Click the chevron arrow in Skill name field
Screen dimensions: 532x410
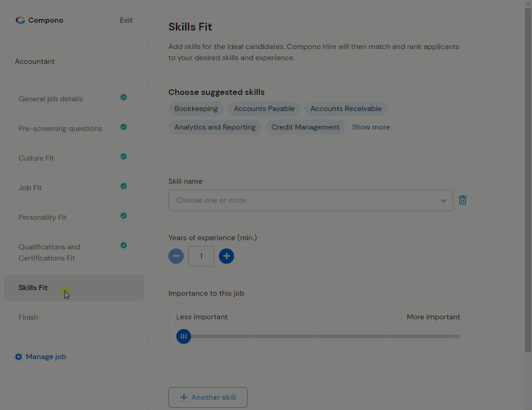[444, 200]
